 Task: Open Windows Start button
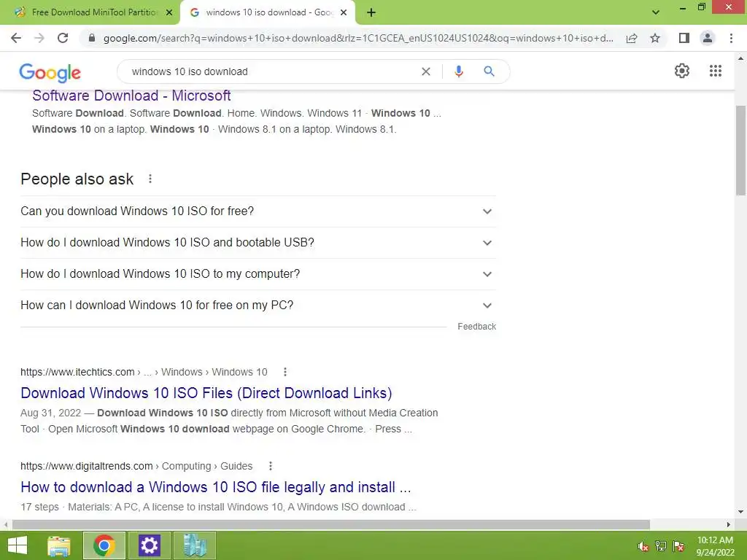[18, 545]
